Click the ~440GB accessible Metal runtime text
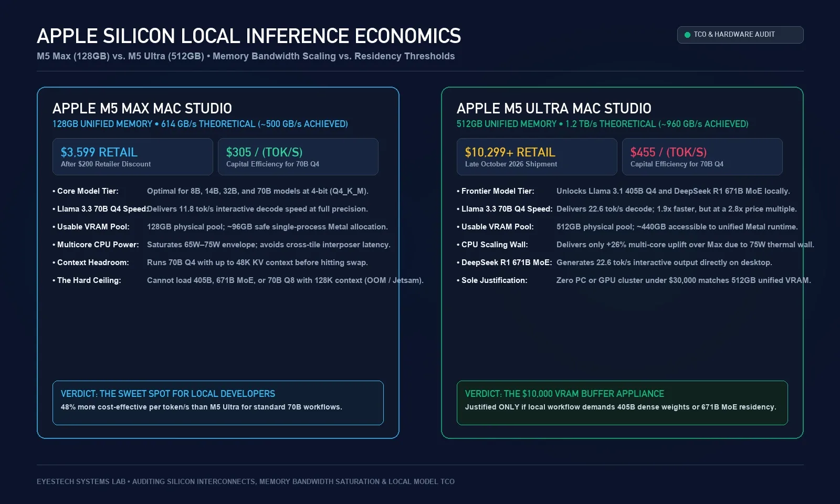Viewport: 840px width, 504px height. pos(677,227)
